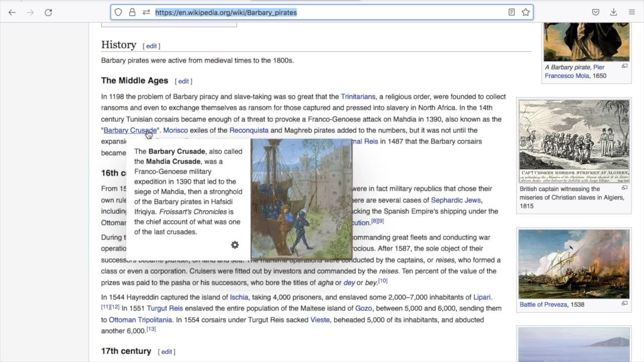Open page preview settings gear
The height and width of the screenshot is (362, 644).
[235, 245]
